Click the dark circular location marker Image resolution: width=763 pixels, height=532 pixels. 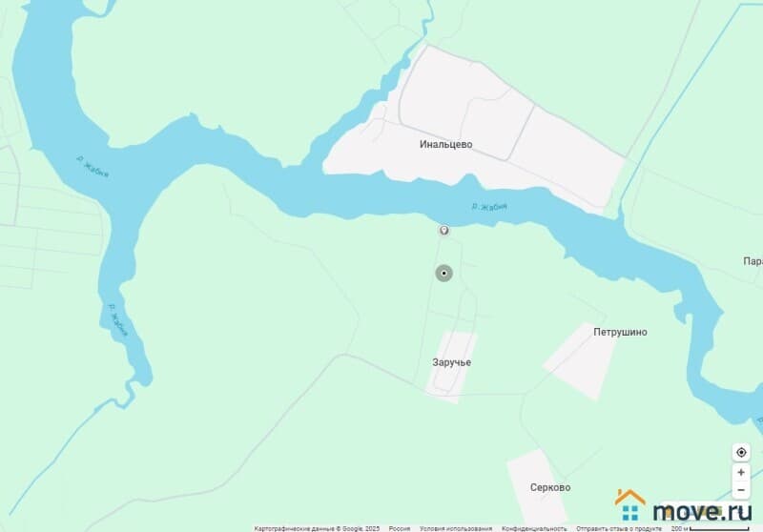coord(443,274)
